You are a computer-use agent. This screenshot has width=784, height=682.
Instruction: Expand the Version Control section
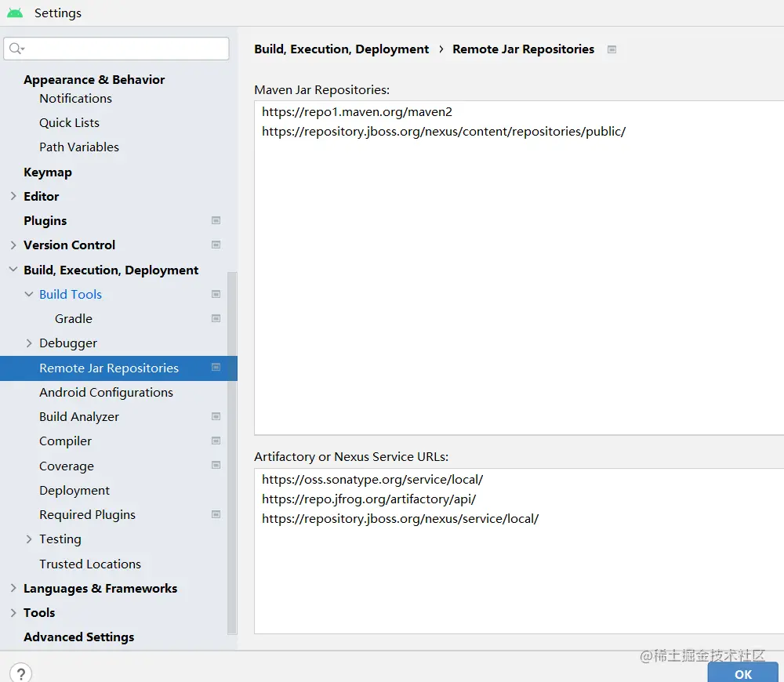(13, 245)
